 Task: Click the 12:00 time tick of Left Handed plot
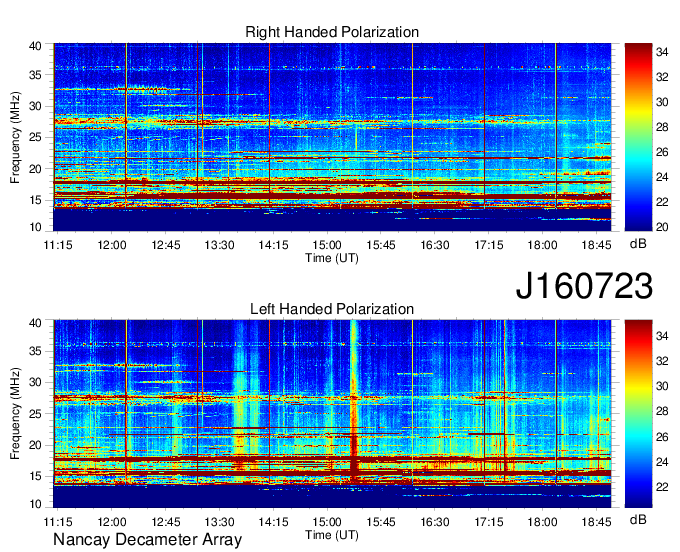point(112,522)
